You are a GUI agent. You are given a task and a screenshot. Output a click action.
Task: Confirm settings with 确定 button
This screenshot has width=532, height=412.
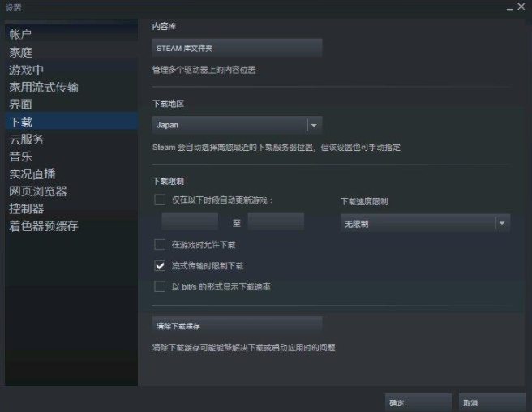pos(418,402)
